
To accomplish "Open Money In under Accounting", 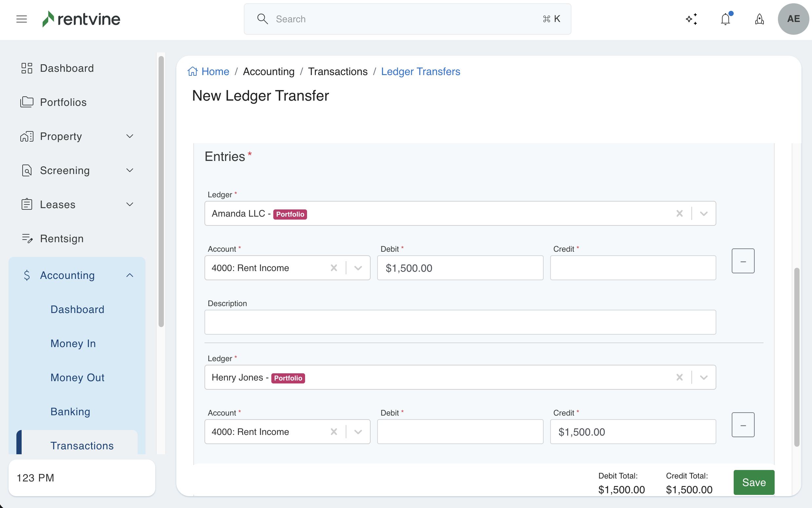I will pyautogui.click(x=73, y=343).
